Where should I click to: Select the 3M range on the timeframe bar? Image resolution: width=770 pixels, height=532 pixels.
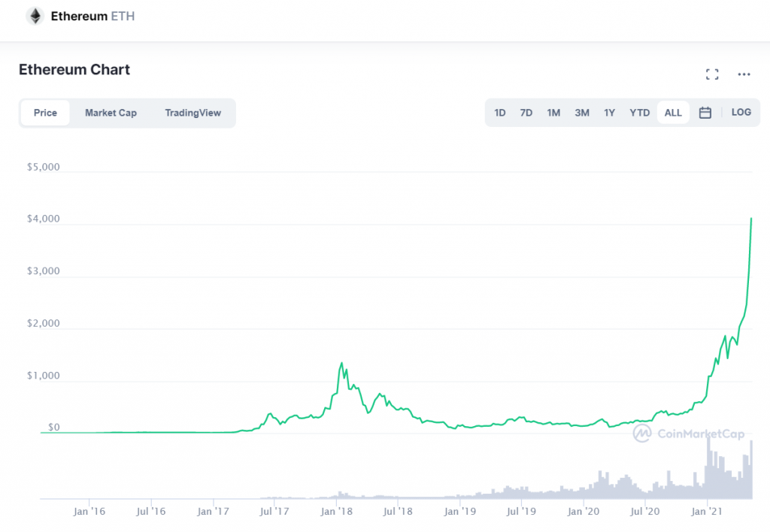click(581, 111)
